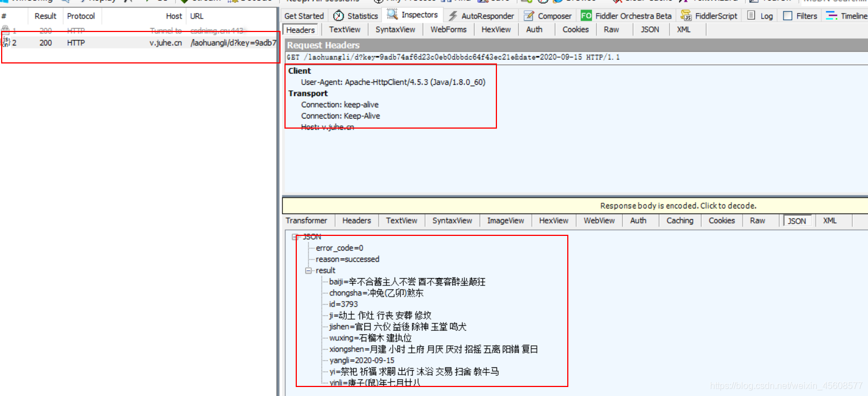The height and width of the screenshot is (396, 868).
Task: Select request Headers tab
Action: click(301, 30)
